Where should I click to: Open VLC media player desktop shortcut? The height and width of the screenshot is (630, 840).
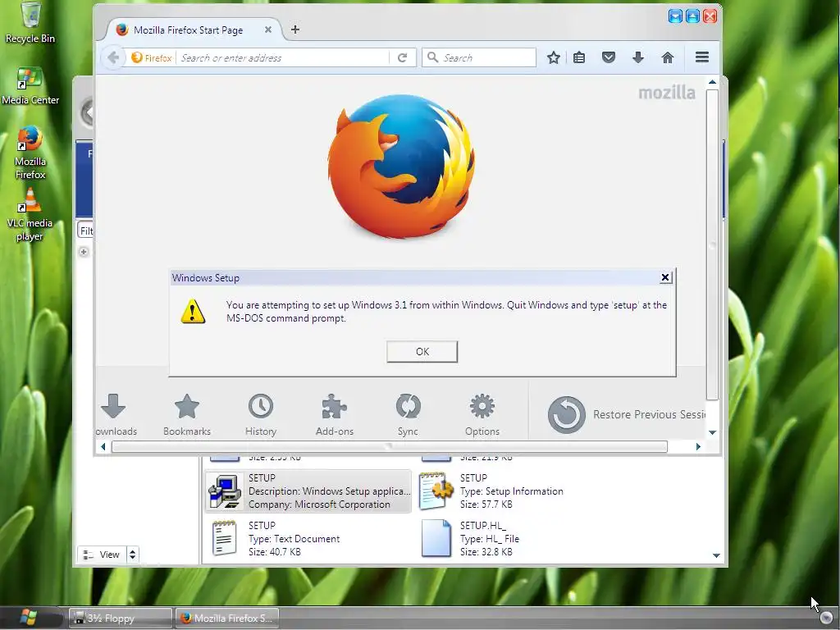[x=30, y=214]
